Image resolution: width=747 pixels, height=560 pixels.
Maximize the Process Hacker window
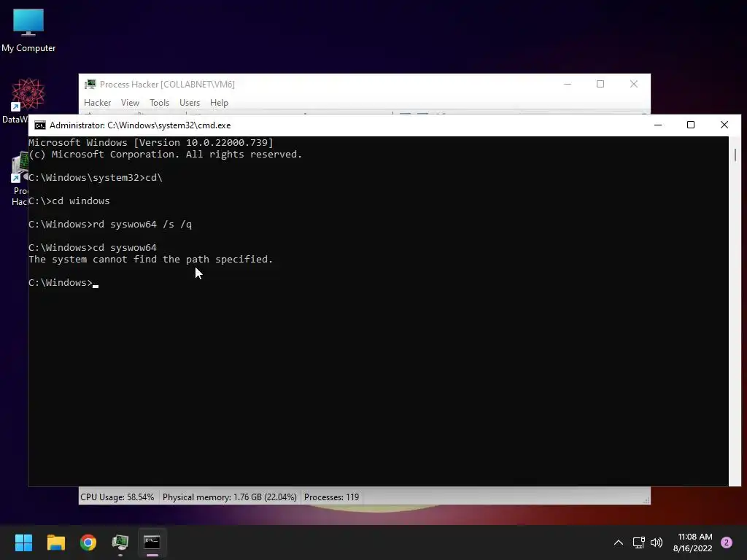point(600,85)
